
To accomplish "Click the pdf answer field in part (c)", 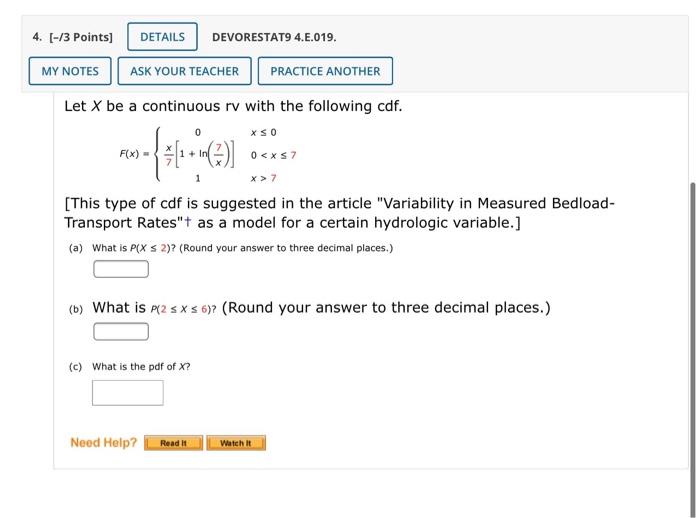I will [x=128, y=393].
